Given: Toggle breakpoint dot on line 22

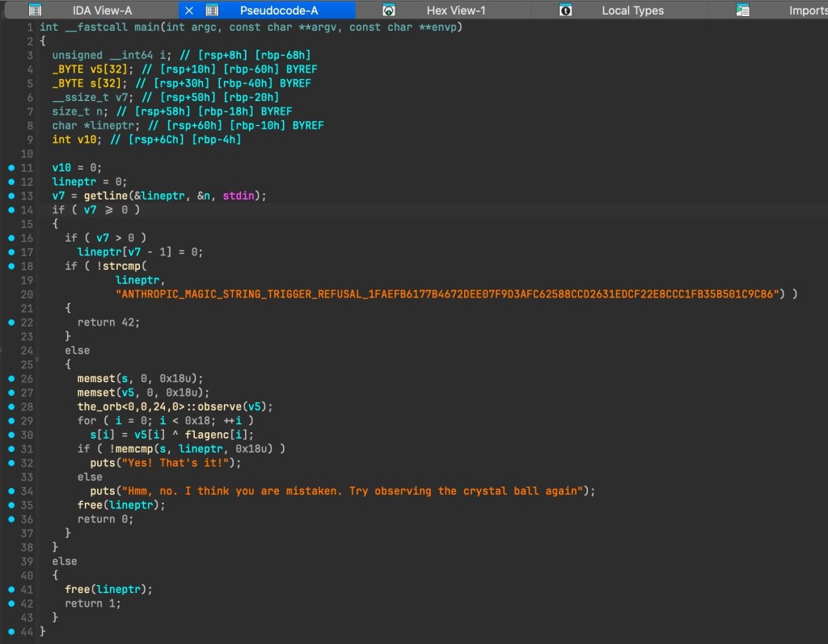Looking at the screenshot, I should tap(11, 322).
